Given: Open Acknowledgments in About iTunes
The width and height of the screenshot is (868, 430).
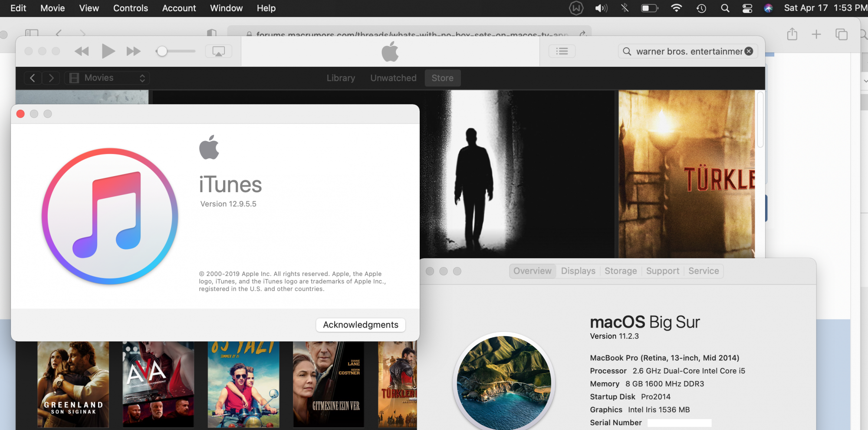Looking at the screenshot, I should [361, 325].
